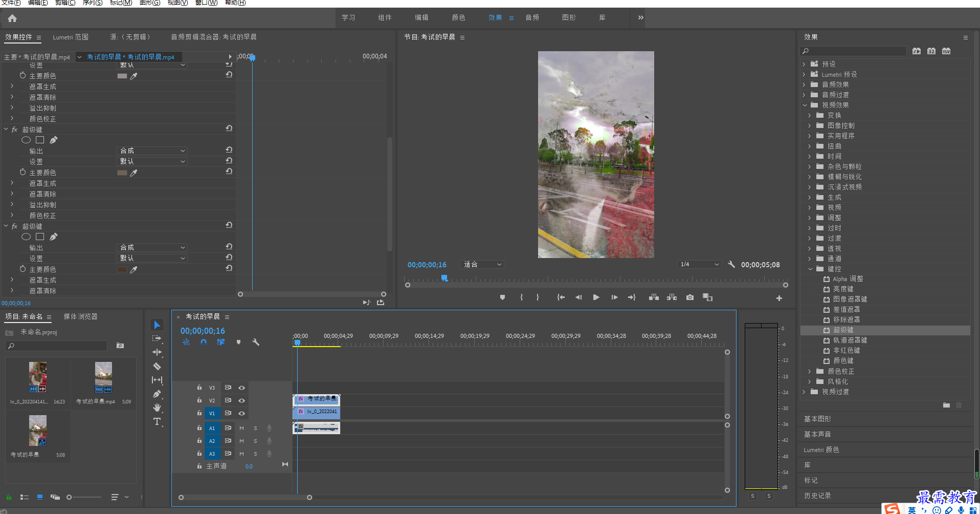Viewport: 980px width, 514px height.
Task: Toggle snap in timeline magnet icon
Action: pyautogui.click(x=204, y=342)
